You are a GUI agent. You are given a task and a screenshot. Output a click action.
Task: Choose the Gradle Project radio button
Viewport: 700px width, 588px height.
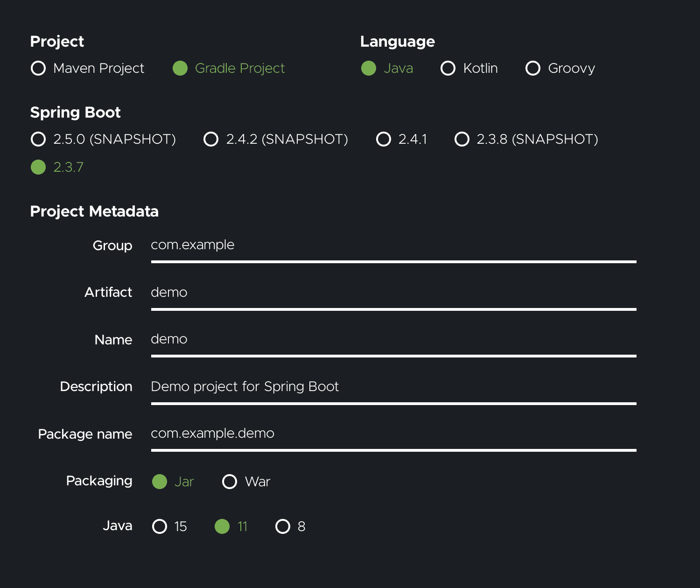[x=229, y=68]
